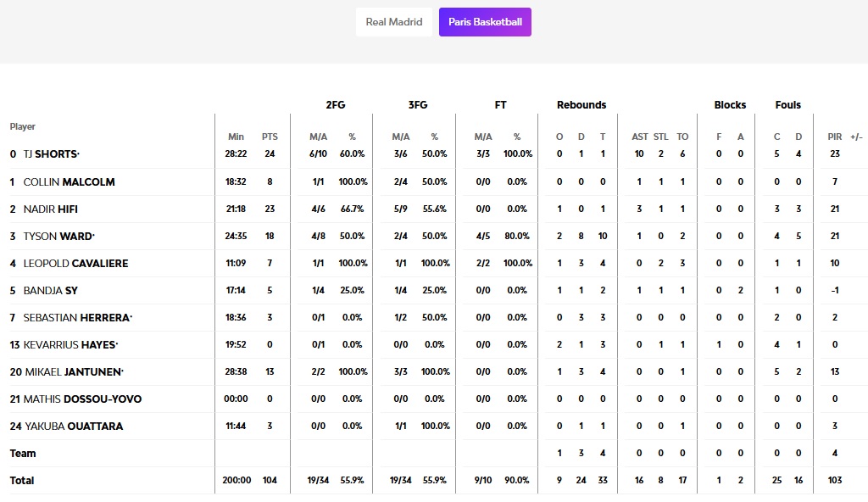Open Yakuba Ouattara player profile

coord(73,426)
